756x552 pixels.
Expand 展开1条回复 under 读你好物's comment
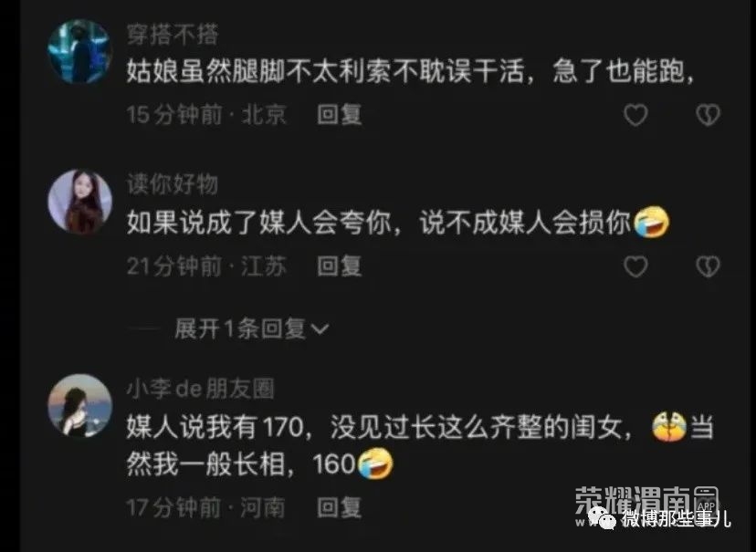(x=251, y=329)
